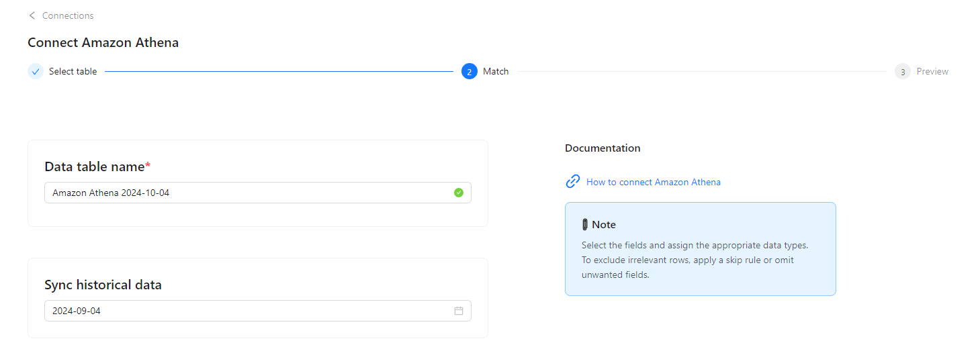980x347 pixels.
Task: Click the paperclip icon next to Note
Action: pos(585,224)
